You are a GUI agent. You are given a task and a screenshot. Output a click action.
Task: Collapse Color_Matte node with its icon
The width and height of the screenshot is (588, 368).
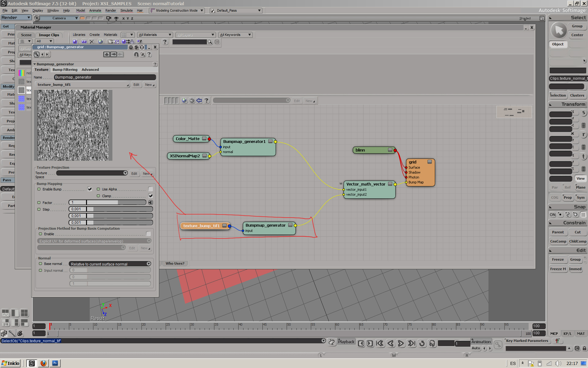point(204,139)
